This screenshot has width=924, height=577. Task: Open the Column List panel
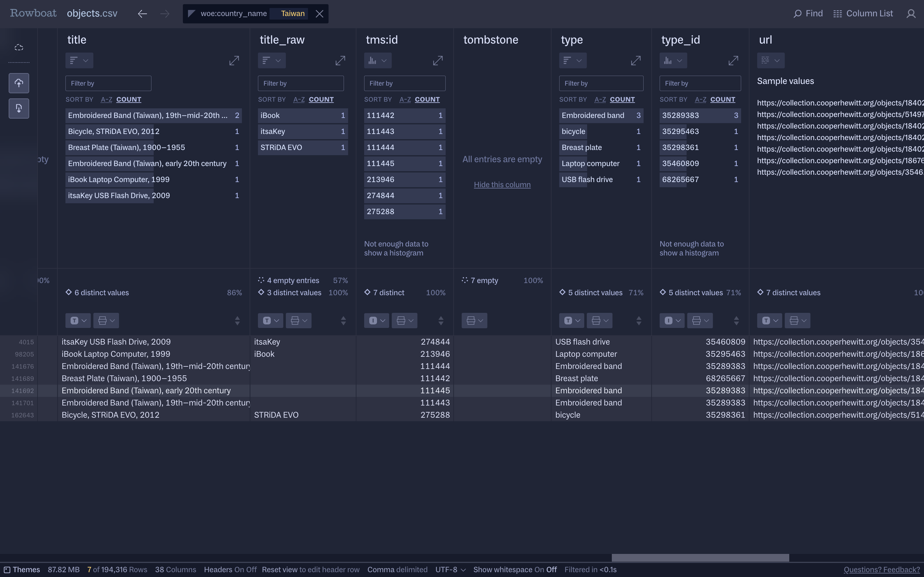[863, 14]
